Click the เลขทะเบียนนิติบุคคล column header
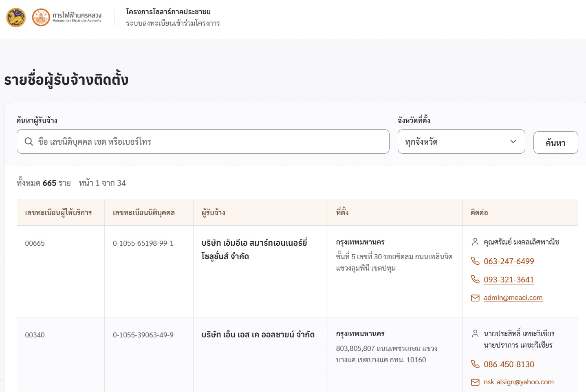 coord(143,213)
